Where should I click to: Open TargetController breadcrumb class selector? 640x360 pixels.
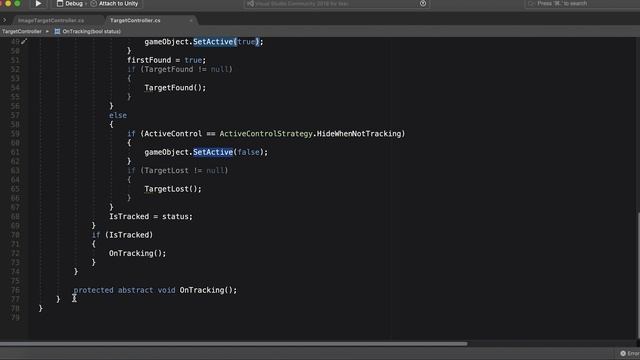pyautogui.click(x=22, y=31)
